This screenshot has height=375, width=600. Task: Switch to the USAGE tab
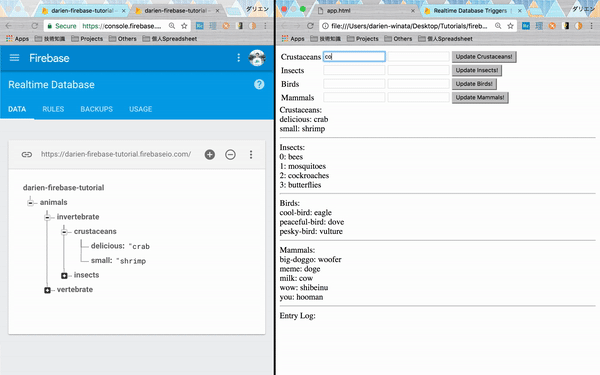[140, 109]
